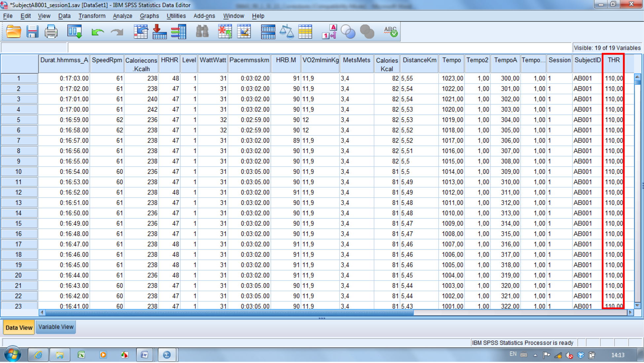
Task: Click the horizontal scrollbar right arrow
Action: click(x=630, y=312)
